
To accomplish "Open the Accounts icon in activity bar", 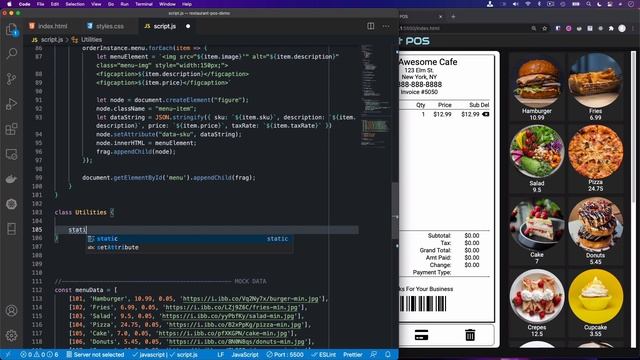I will point(11,311).
